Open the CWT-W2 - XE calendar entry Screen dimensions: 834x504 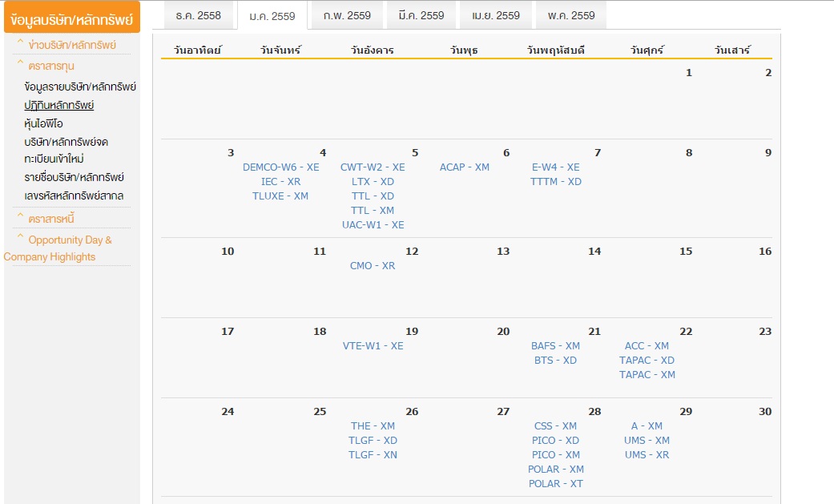tap(373, 167)
